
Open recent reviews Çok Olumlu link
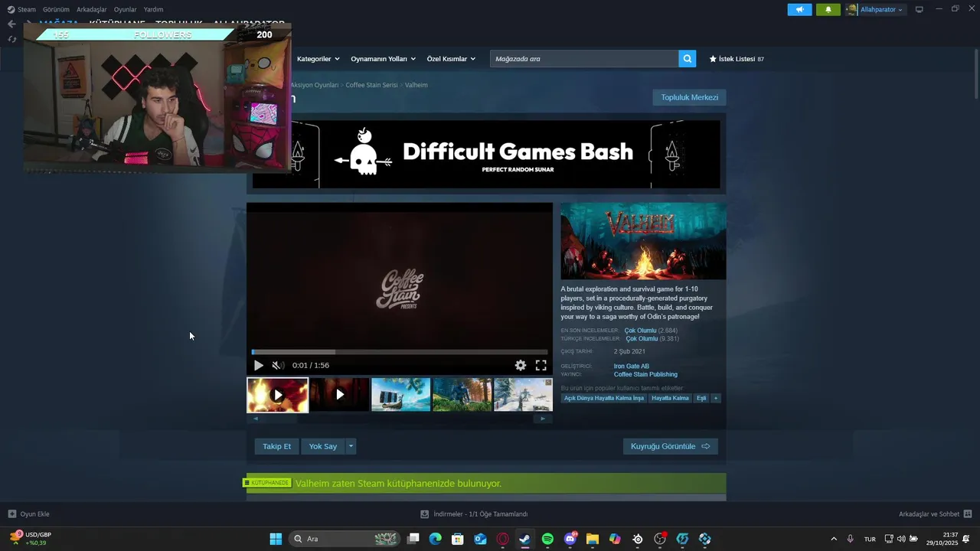(640, 331)
